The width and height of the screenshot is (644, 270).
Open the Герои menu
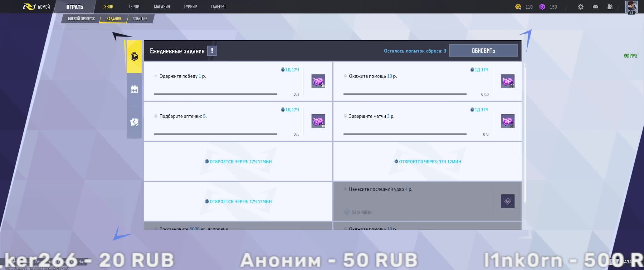tap(134, 7)
